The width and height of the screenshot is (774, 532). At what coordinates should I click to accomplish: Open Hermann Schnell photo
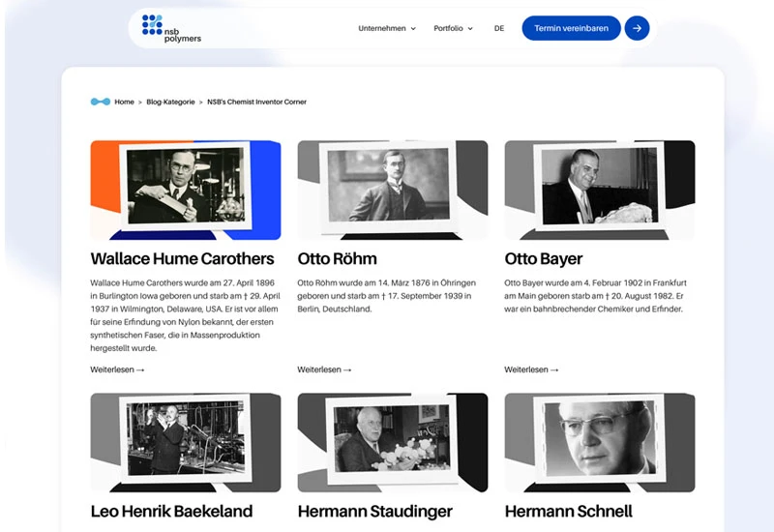tap(600, 443)
